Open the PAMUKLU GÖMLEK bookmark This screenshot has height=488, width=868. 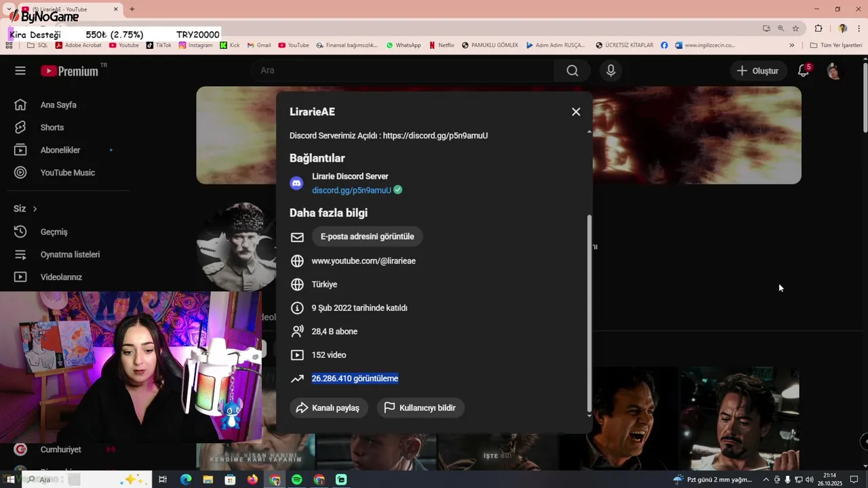point(490,45)
